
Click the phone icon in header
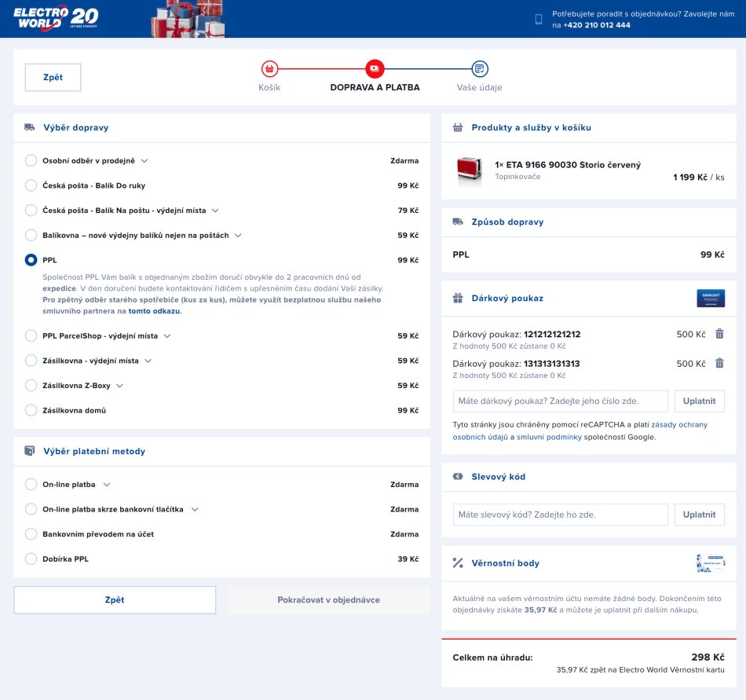coord(539,20)
